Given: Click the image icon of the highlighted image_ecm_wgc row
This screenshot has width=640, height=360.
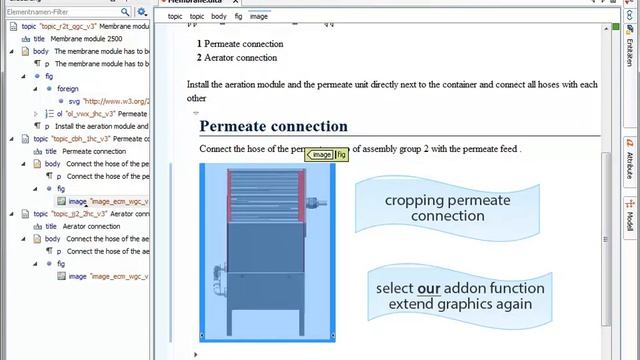Looking at the screenshot, I should [x=61, y=201].
